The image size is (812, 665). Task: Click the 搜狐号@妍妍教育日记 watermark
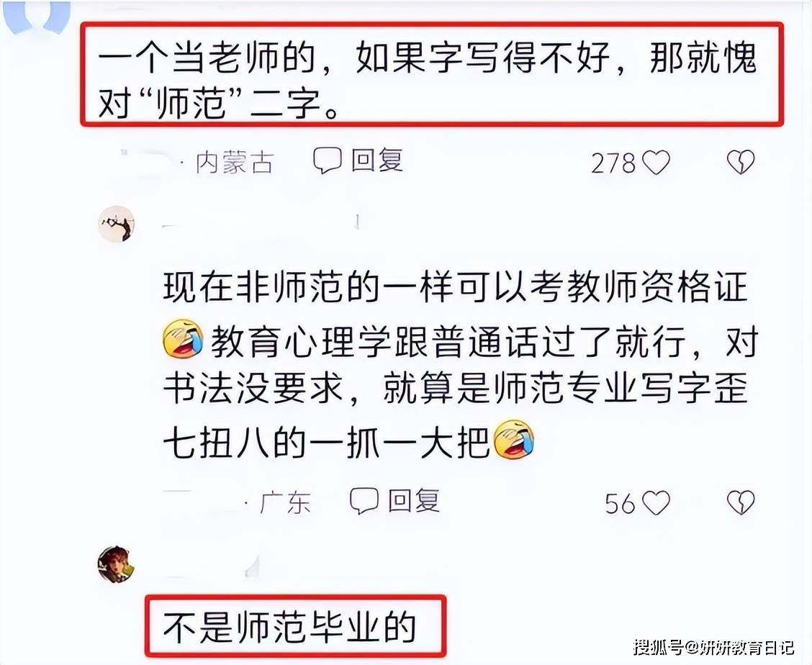[x=713, y=648]
